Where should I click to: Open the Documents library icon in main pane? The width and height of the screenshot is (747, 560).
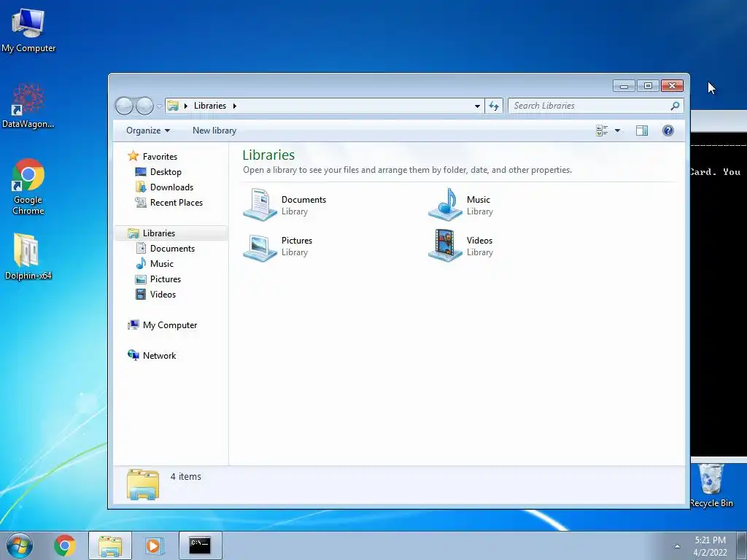(260, 205)
